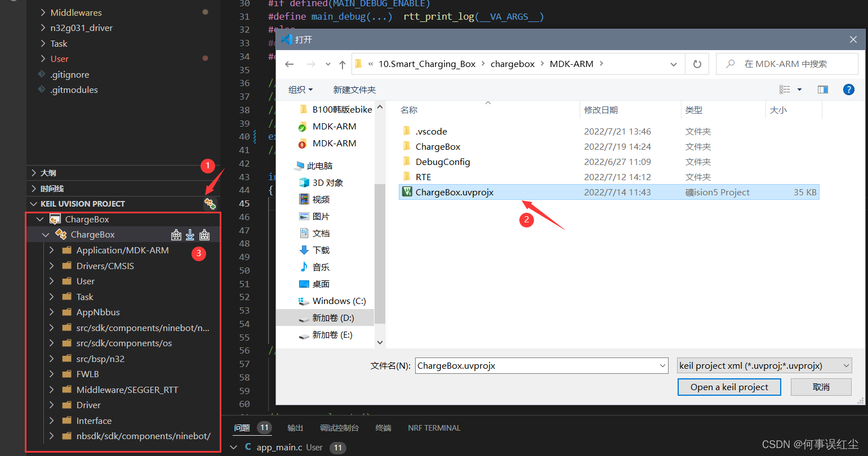Viewport: 868px width, 456px height.
Task: Click the filename field containing ChargeBox.uvprojx
Action: click(x=541, y=365)
